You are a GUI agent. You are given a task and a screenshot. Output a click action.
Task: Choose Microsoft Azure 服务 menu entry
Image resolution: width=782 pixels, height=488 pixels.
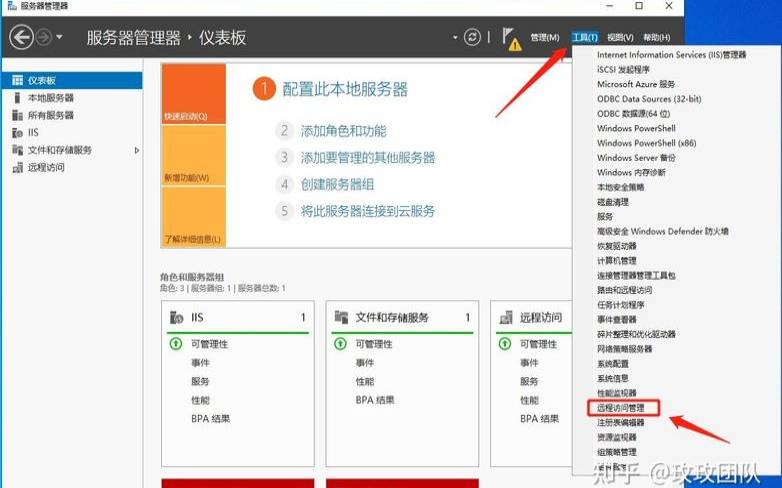pos(636,84)
